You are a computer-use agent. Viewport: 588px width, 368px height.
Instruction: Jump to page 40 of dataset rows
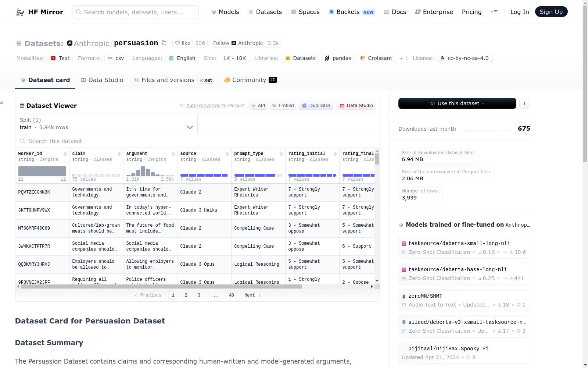click(232, 295)
